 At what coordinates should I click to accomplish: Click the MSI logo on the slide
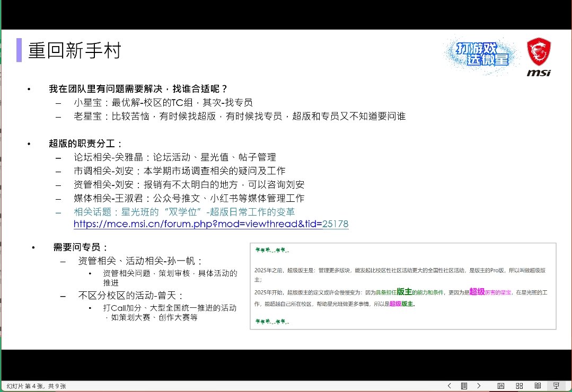(x=539, y=55)
